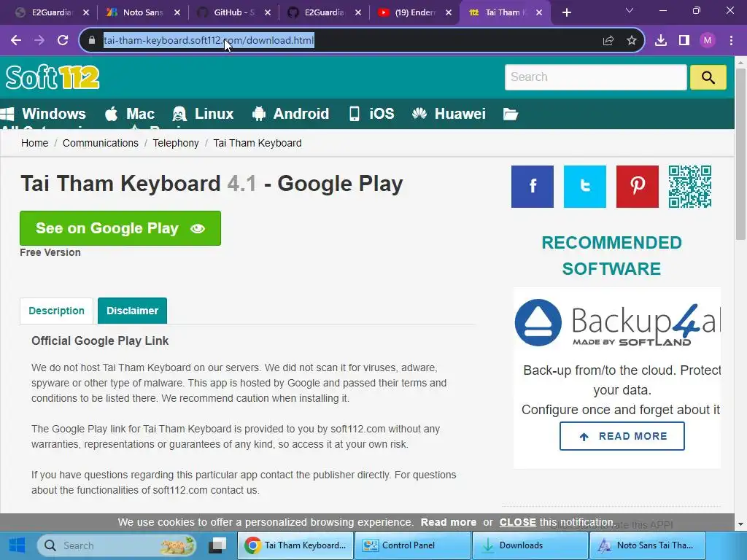Open Control Panel from taskbar
747x560 pixels.
tap(413, 545)
